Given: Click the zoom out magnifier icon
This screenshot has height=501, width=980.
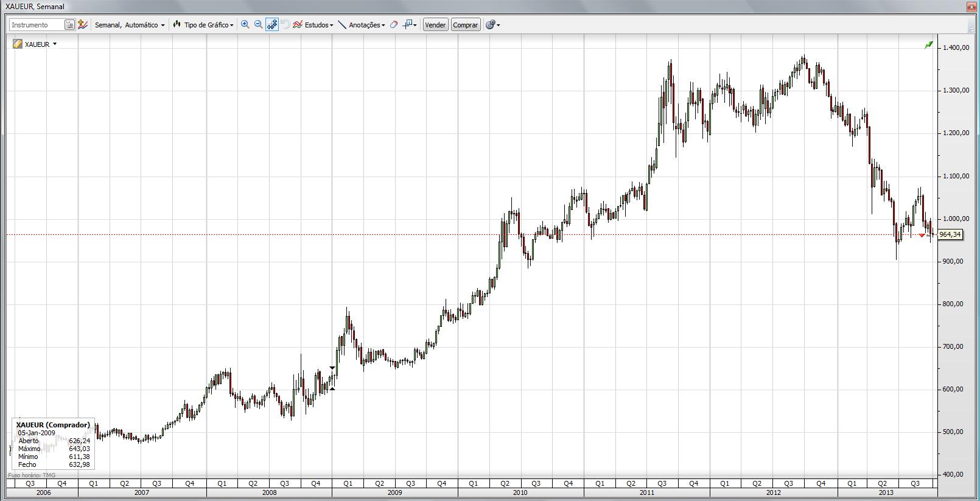Looking at the screenshot, I should 258,25.
